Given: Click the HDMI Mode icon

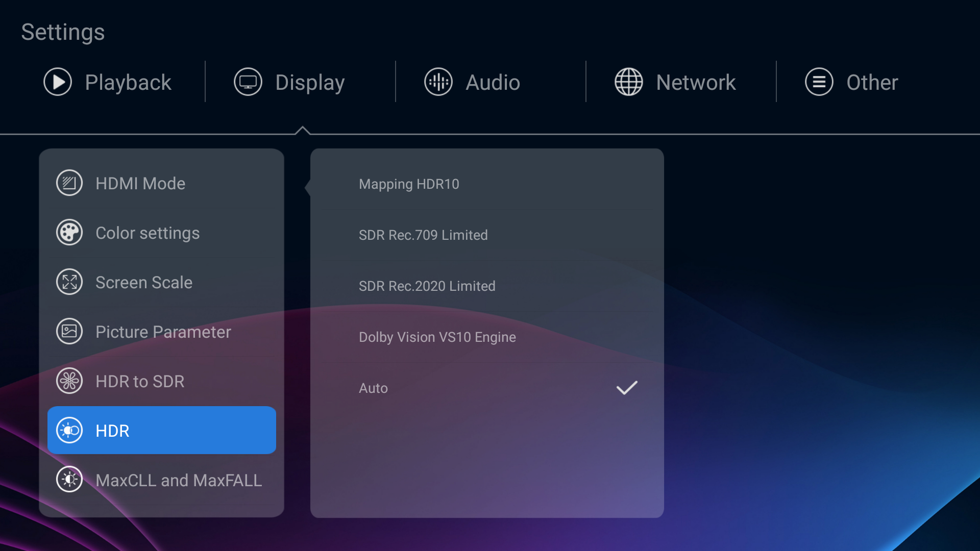Looking at the screenshot, I should click(x=69, y=183).
